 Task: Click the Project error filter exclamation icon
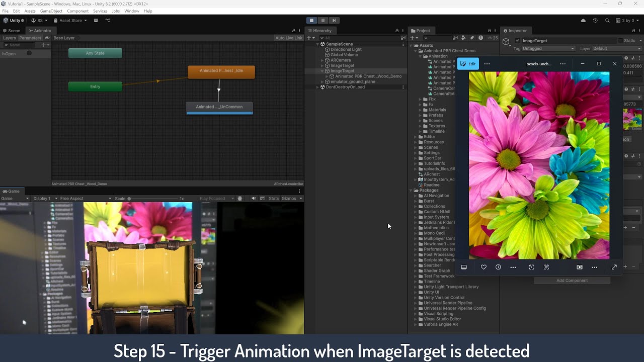pos(480,38)
